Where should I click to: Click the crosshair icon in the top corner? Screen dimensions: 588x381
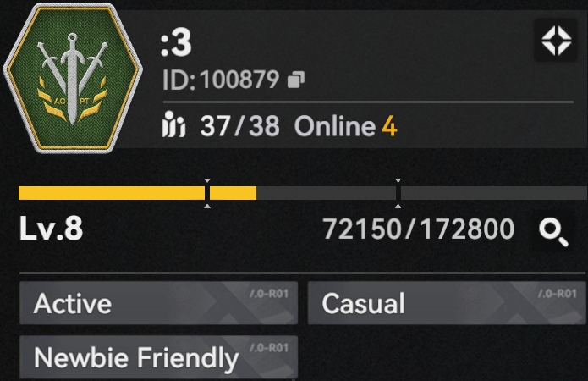[x=556, y=41]
